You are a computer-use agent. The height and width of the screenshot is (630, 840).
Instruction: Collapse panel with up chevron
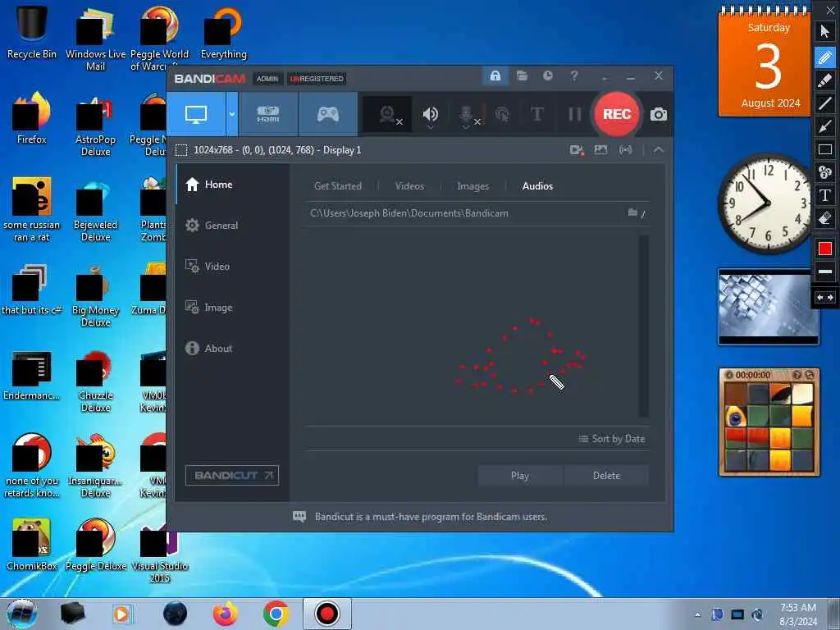(x=659, y=150)
